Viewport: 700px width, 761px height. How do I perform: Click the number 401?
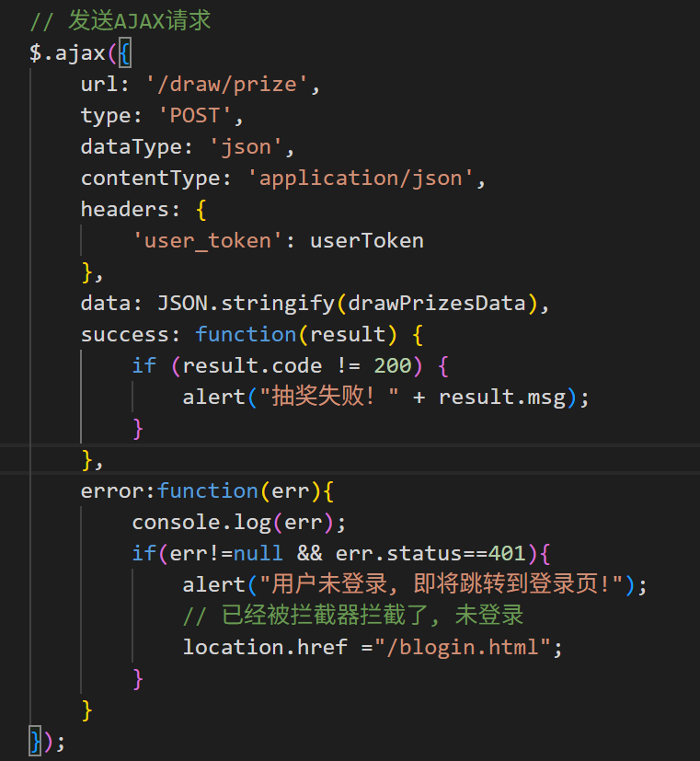(x=507, y=553)
